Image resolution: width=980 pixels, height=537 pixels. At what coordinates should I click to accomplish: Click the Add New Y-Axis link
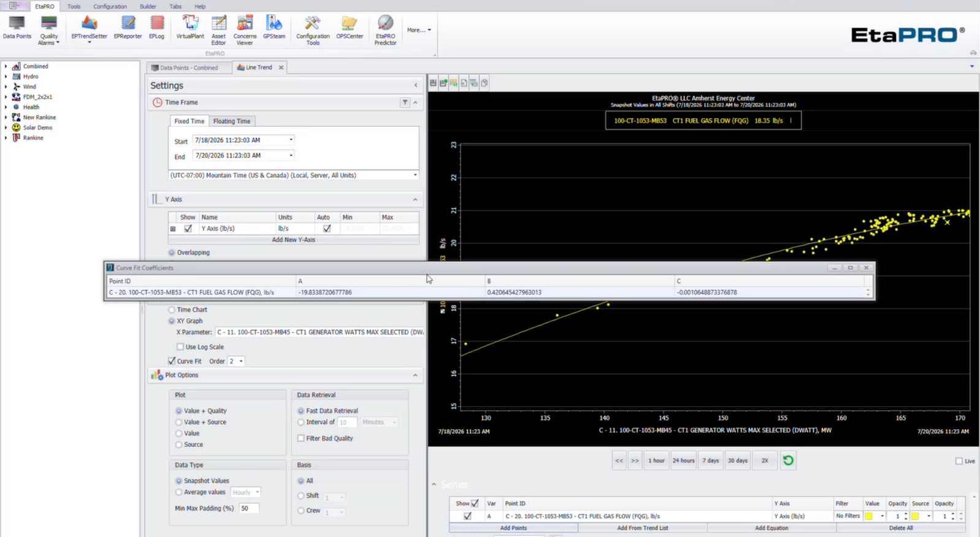(x=294, y=240)
